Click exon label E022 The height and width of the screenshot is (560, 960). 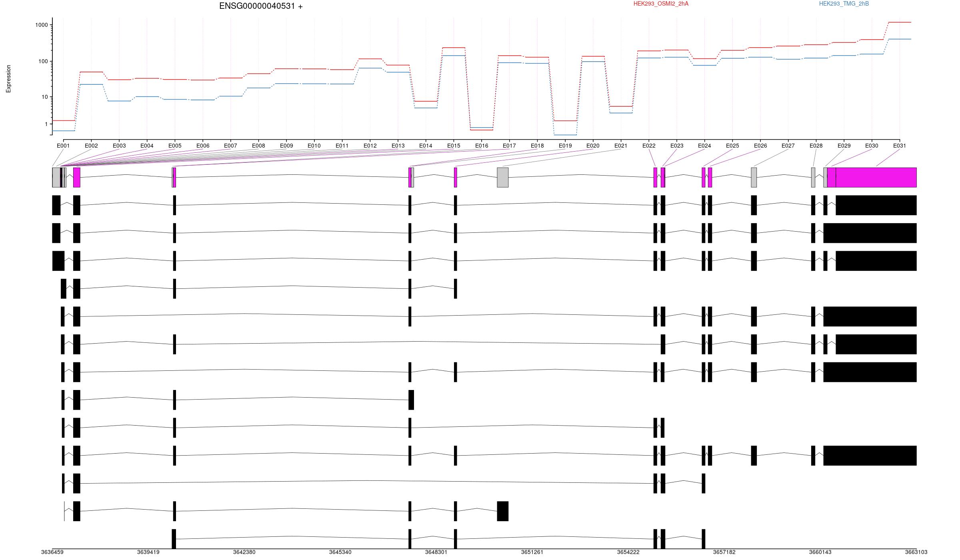tap(649, 146)
